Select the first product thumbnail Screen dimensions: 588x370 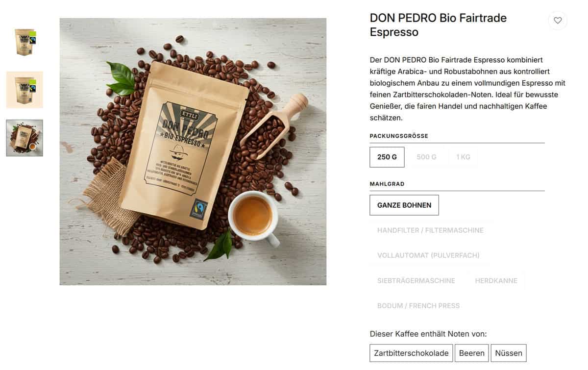tap(24, 42)
